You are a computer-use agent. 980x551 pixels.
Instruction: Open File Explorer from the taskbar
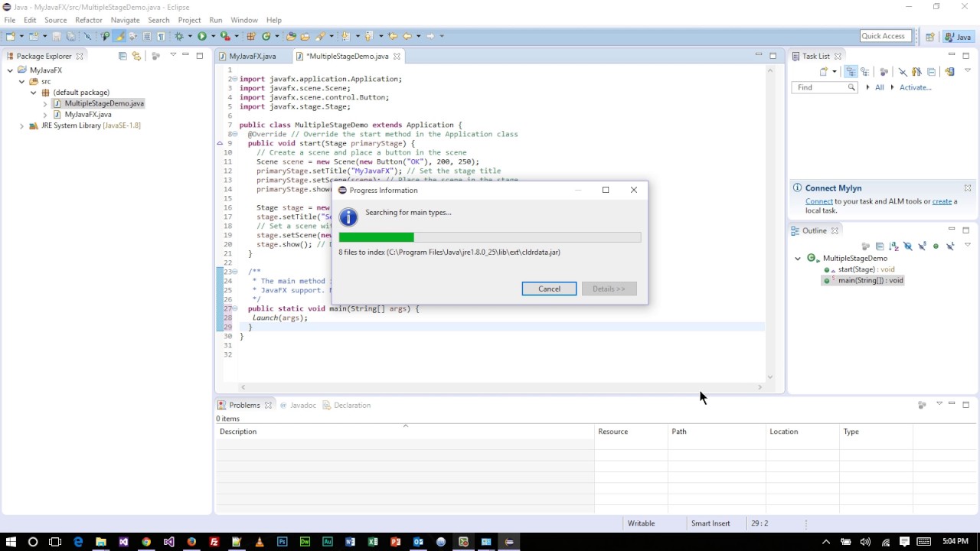click(x=100, y=542)
